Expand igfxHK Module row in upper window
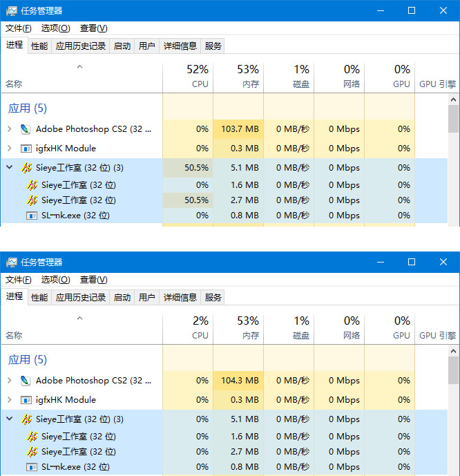 coord(10,149)
